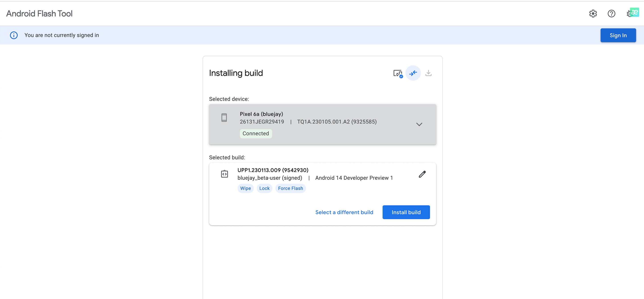
Task: Click the Connected status badge
Action: [x=256, y=133]
